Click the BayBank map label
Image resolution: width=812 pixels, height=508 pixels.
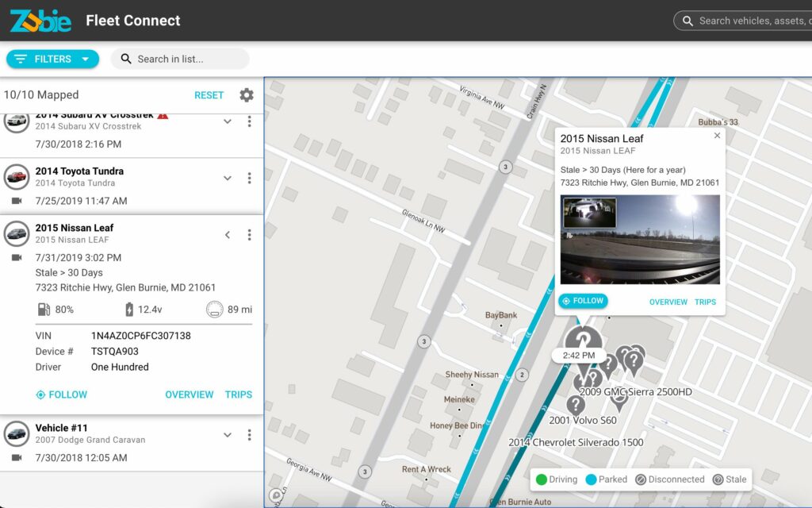(x=501, y=315)
